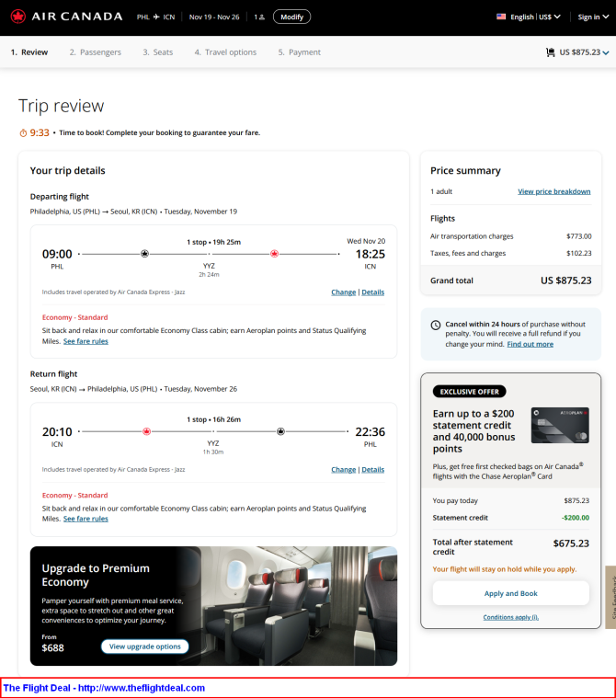Open See fare rules for departing flight

[x=86, y=341]
